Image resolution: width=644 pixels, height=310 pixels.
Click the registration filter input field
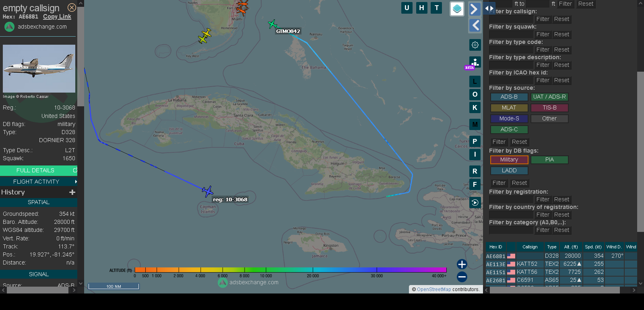point(511,199)
